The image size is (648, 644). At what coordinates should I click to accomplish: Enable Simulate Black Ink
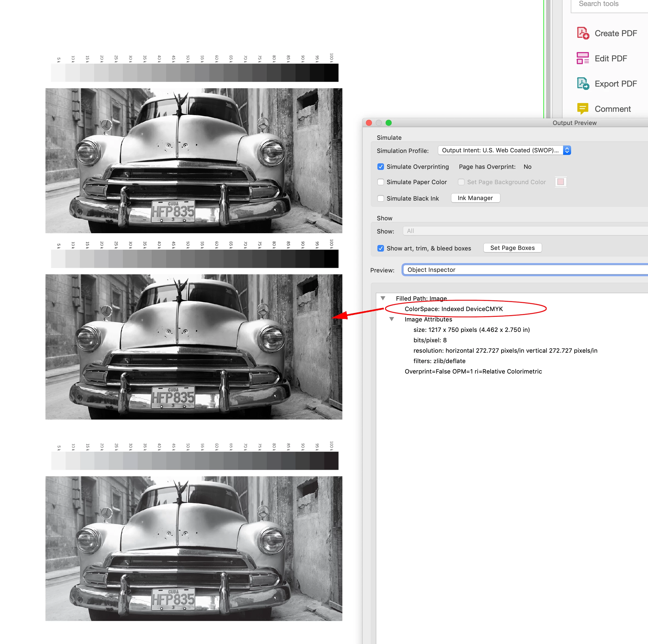pyautogui.click(x=381, y=198)
